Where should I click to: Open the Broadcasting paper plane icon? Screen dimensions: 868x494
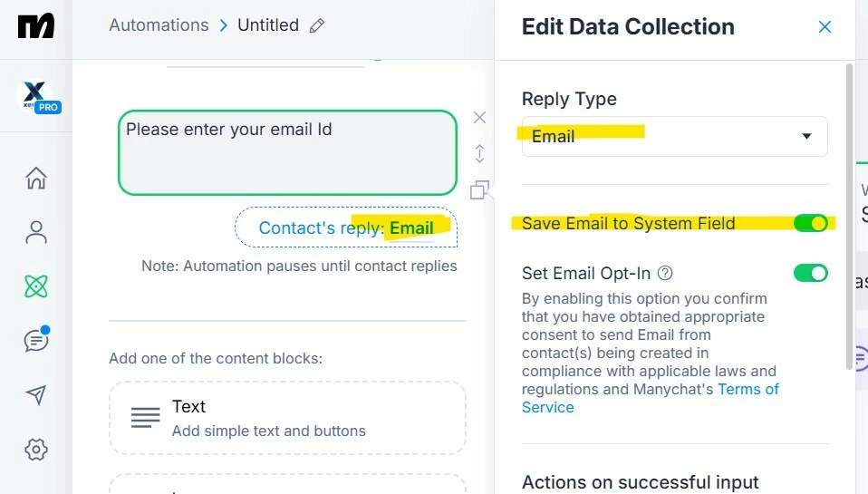[x=36, y=395]
